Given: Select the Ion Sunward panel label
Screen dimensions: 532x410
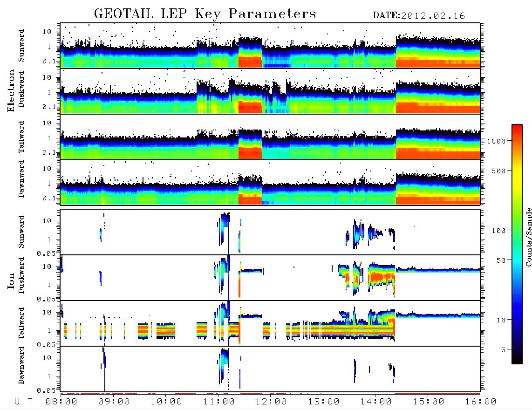Looking at the screenshot, I should click(21, 232).
